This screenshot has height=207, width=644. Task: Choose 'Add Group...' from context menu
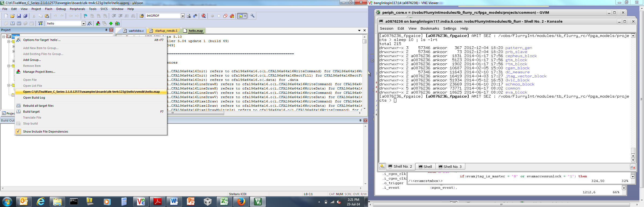(x=91, y=60)
